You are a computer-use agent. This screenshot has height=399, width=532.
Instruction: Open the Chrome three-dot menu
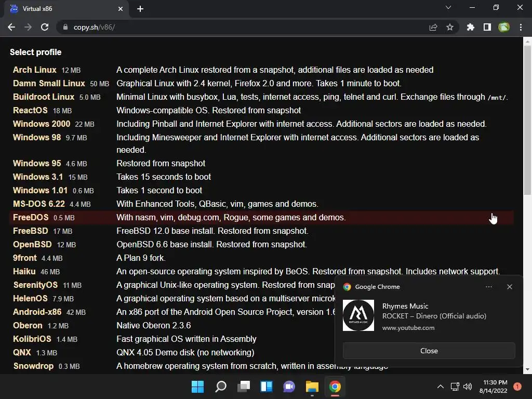click(x=521, y=27)
